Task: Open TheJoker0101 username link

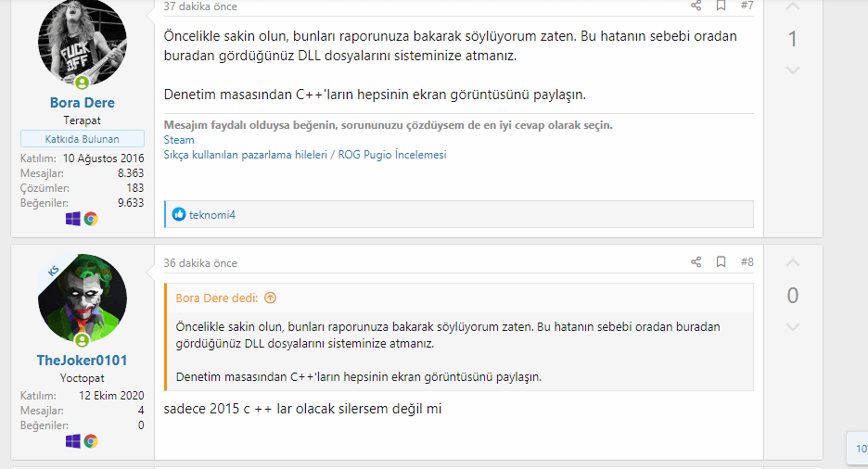Action: [x=83, y=360]
